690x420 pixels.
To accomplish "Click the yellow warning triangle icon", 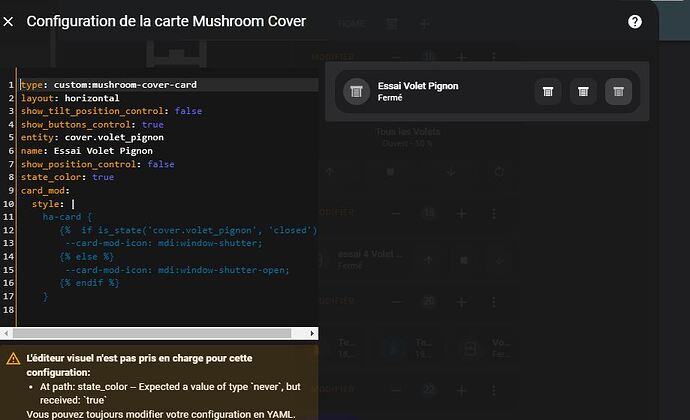I will click(x=13, y=358).
